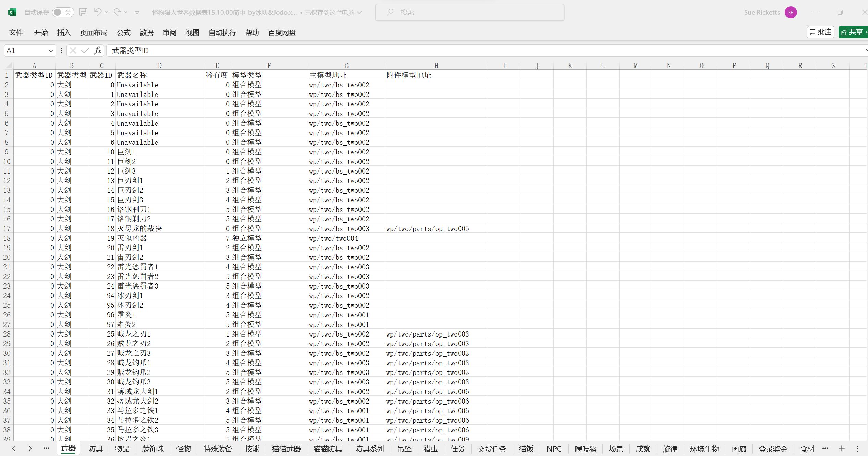Screen dimensions: 868x456
Task: Switch to the 怪物 sheet tab
Action: coord(183,449)
